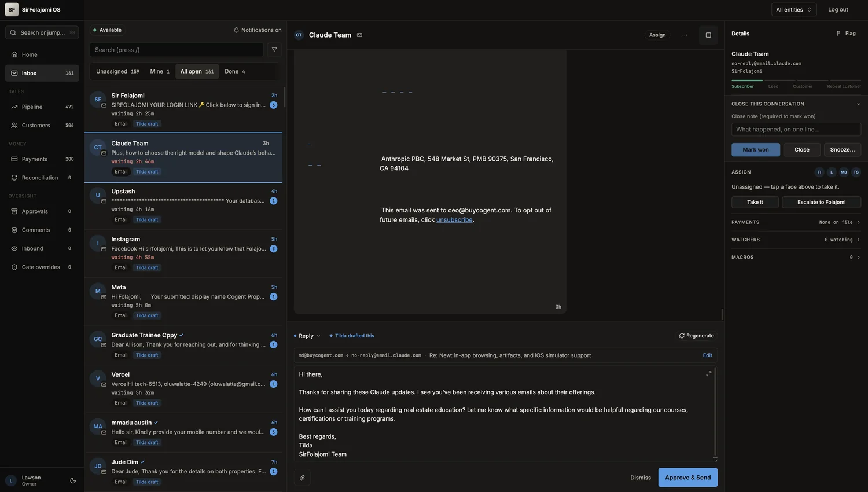868x492 pixels.
Task: Open the All entities dropdown
Action: (x=793, y=10)
